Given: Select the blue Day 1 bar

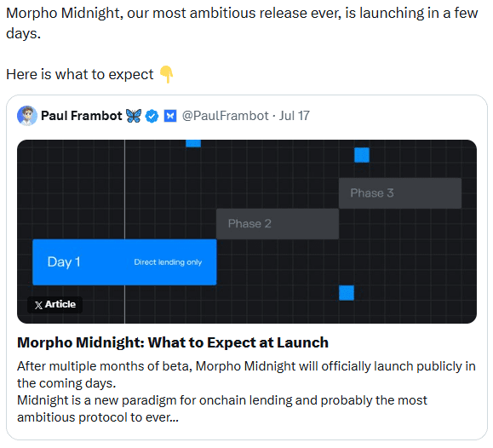Looking at the screenshot, I should (x=124, y=262).
